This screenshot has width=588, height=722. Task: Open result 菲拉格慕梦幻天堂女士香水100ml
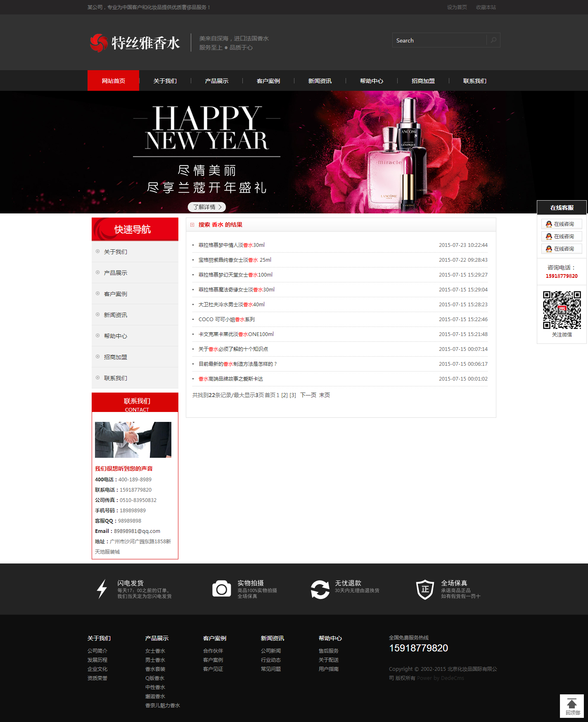tap(235, 275)
